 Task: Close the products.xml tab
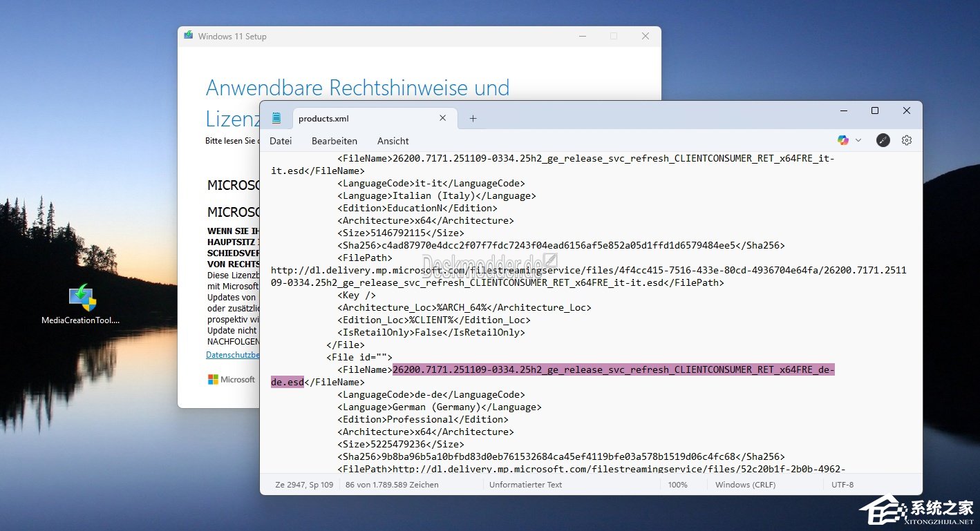pos(443,118)
